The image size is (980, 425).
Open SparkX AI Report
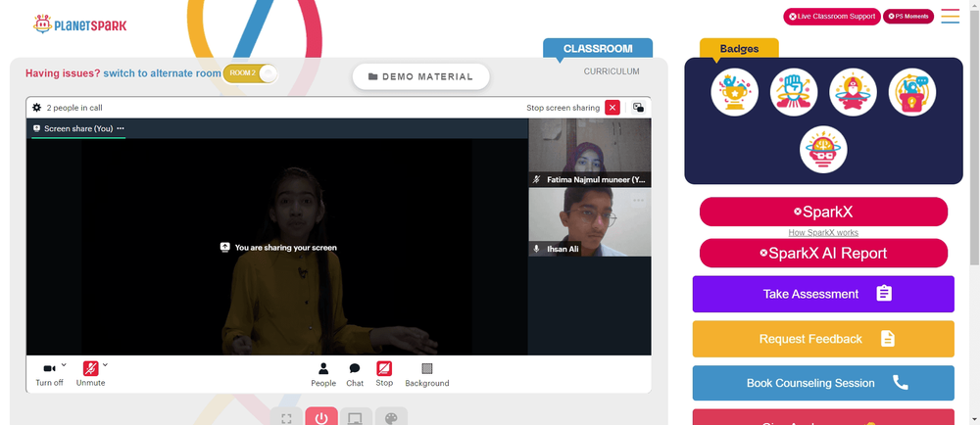[823, 253]
